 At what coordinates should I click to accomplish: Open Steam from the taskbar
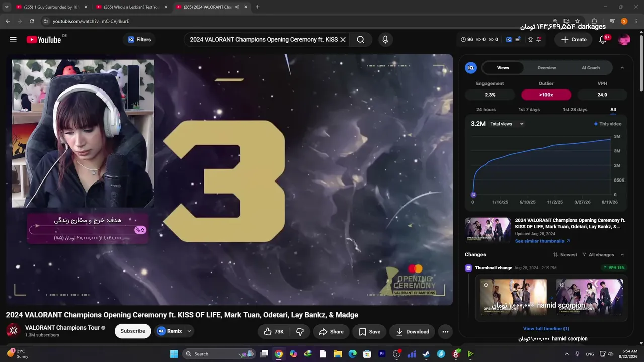pos(426,354)
